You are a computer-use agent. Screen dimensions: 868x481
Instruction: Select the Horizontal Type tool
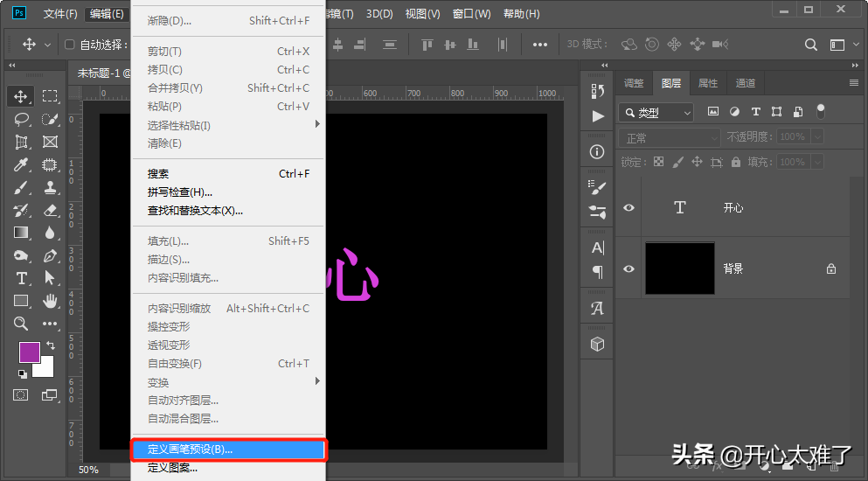[20, 278]
